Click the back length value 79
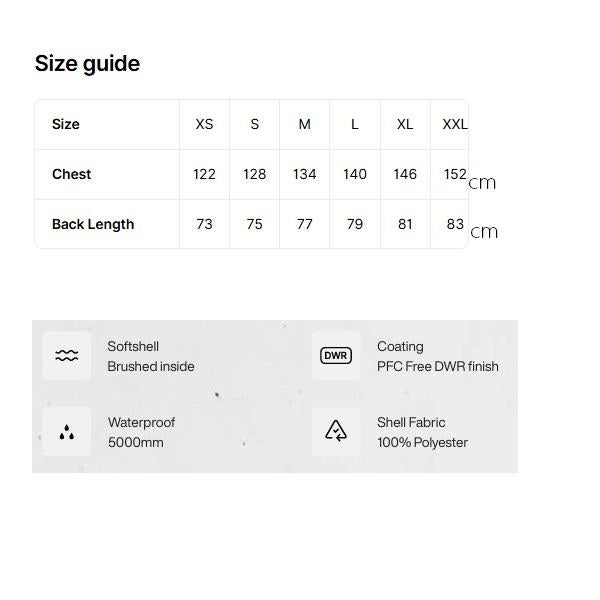This screenshot has height=600, width=600. 355,224
